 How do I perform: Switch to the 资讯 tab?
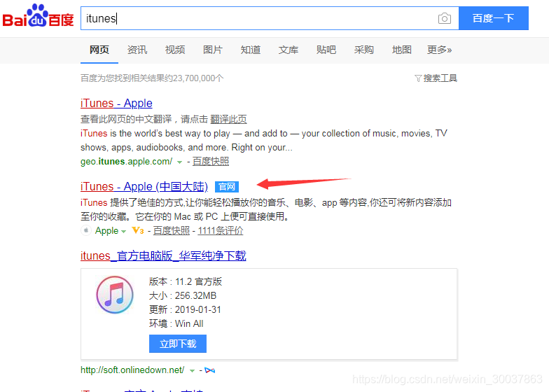pyautogui.click(x=137, y=50)
